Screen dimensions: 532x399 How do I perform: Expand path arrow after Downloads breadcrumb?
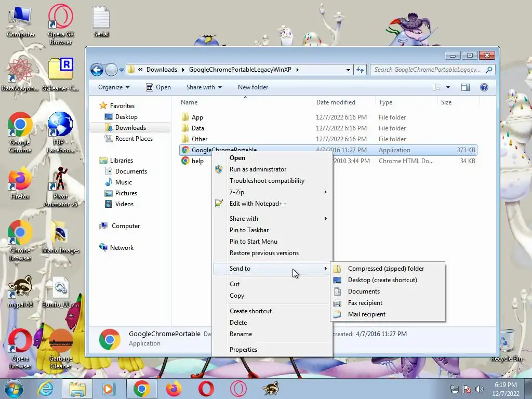click(183, 70)
